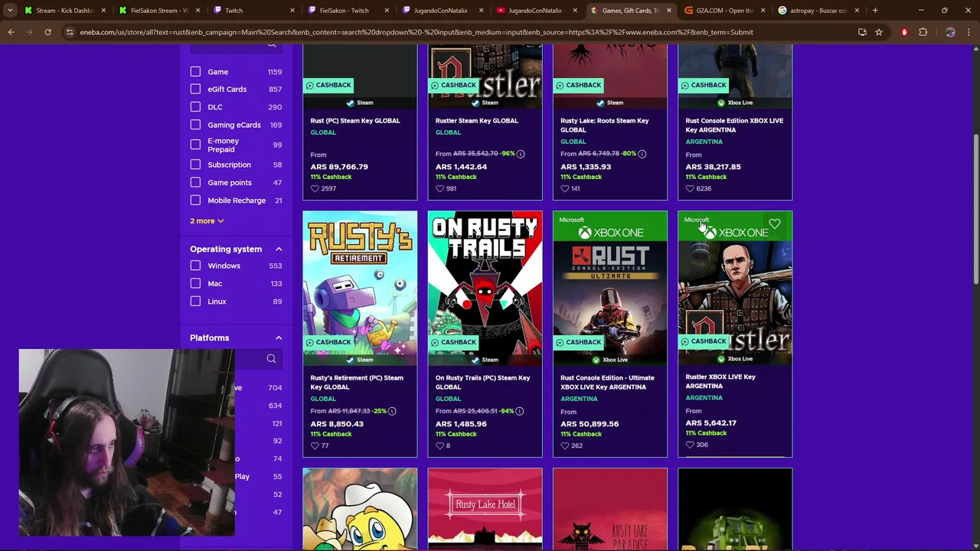Open a new browser tab
The height and width of the screenshot is (551, 980).
coord(875,11)
